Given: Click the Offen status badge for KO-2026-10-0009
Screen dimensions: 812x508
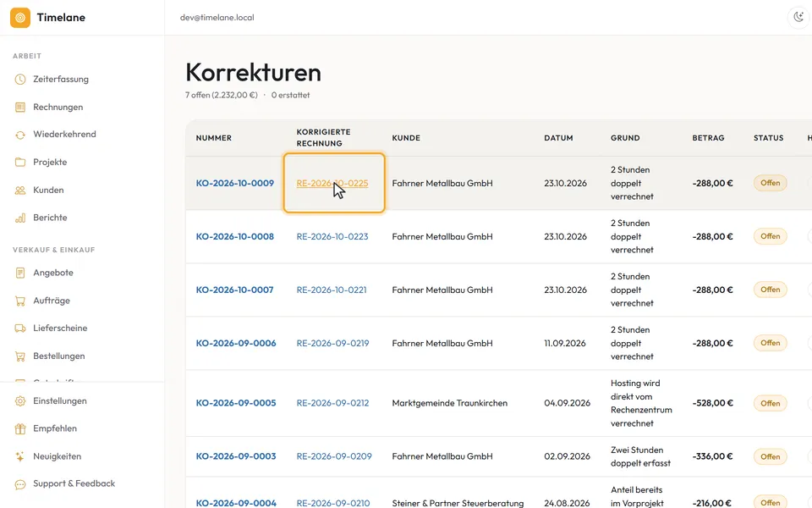Looking at the screenshot, I should tap(770, 183).
